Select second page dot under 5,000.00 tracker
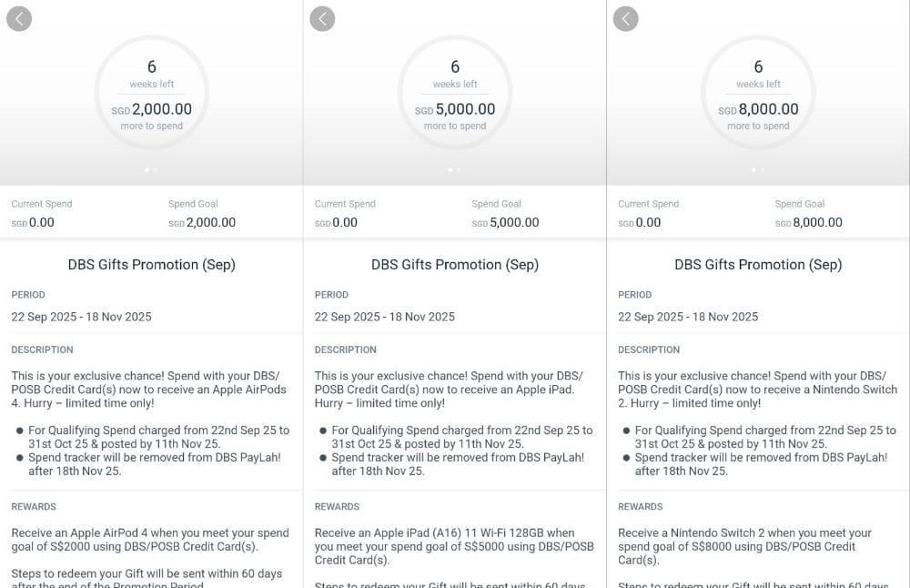This screenshot has width=910, height=588. point(460,169)
